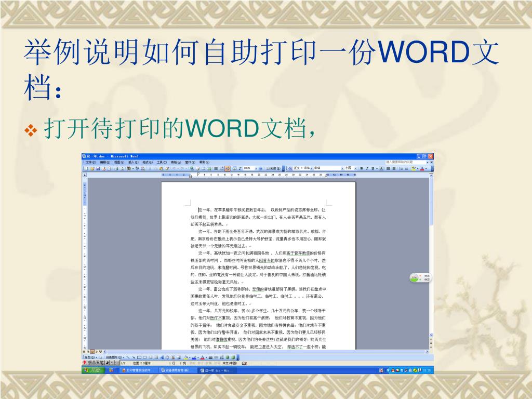
Task: Click the yellow Highlight color button
Action: click(x=414, y=168)
